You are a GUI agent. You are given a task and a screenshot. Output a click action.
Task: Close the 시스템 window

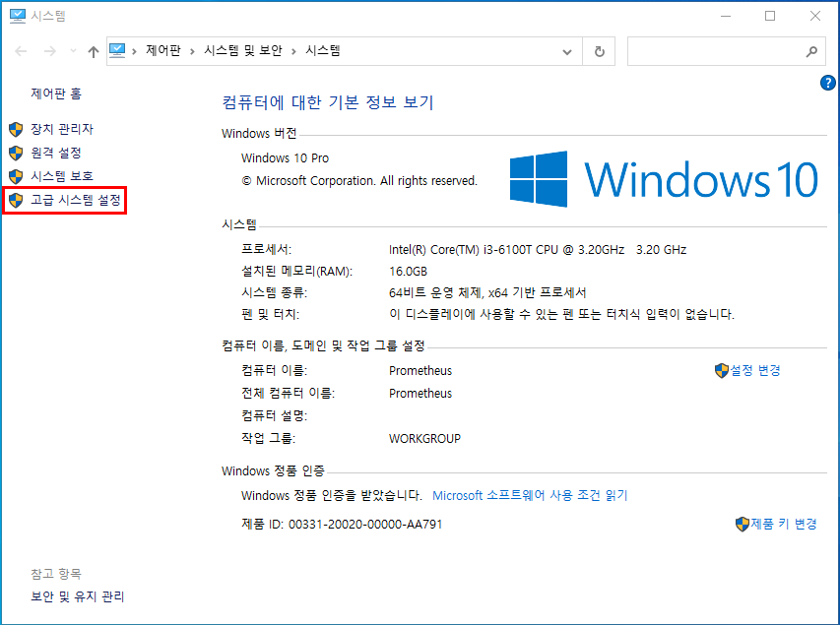tap(814, 16)
